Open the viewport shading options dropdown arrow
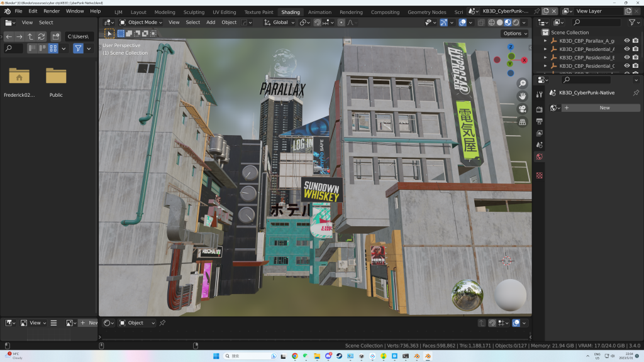This screenshot has height=362, width=644. click(525, 23)
